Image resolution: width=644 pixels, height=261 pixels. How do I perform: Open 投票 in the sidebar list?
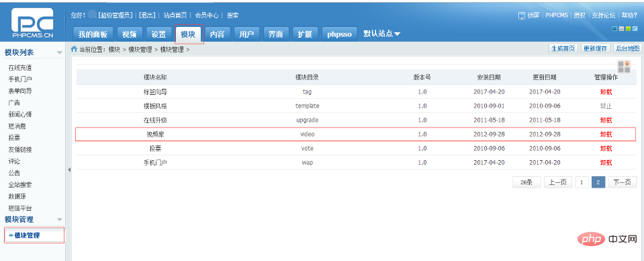(14, 137)
